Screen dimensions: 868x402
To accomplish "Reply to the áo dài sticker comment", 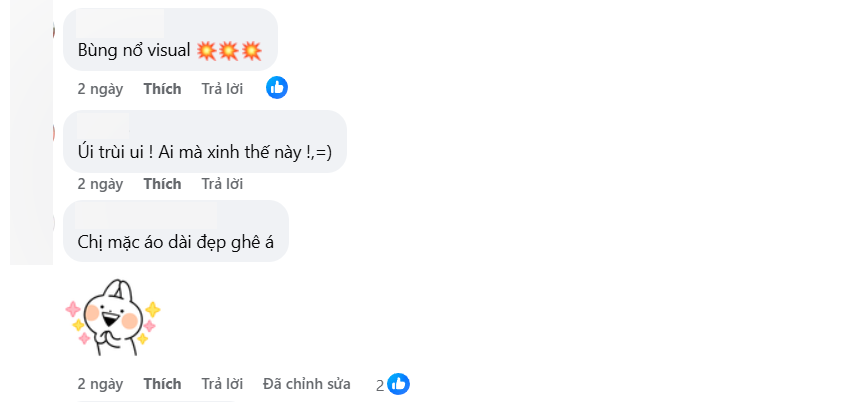I will (222, 384).
